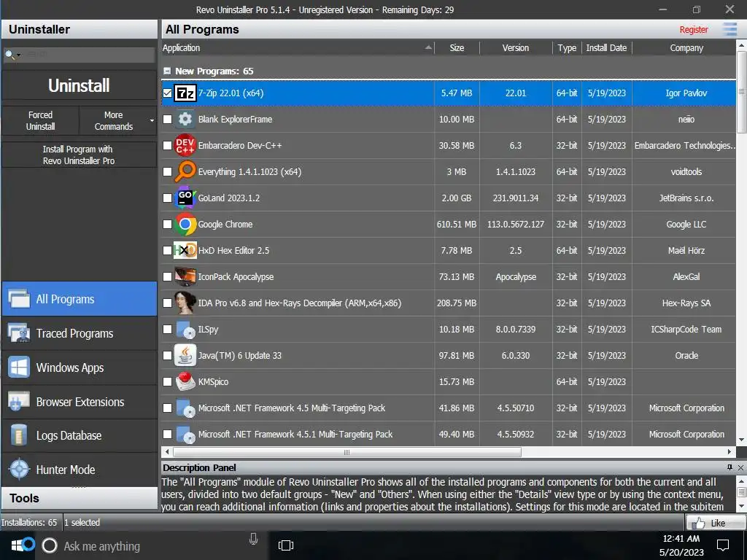The height and width of the screenshot is (560, 747).
Task: Click the KMSpico red button icon
Action: (x=185, y=381)
